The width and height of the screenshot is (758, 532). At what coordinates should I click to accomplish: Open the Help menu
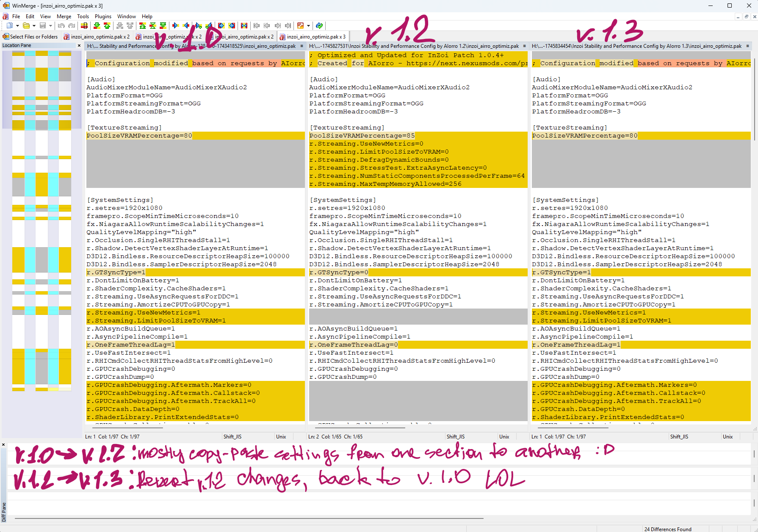coord(147,17)
